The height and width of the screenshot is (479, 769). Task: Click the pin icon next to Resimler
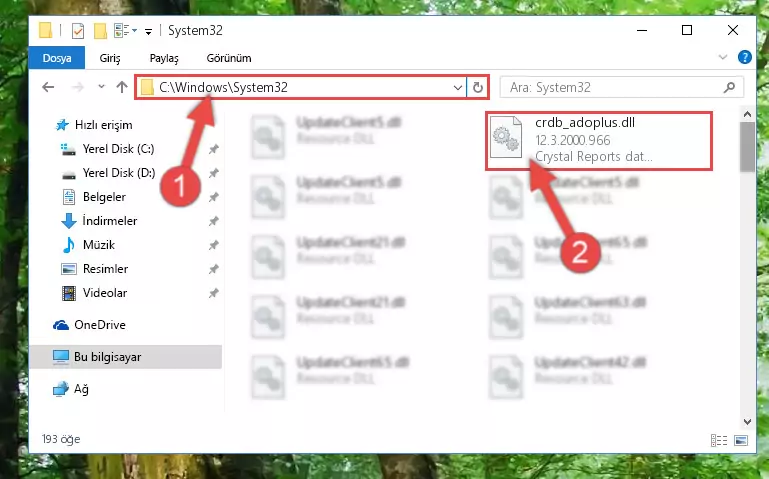213,269
